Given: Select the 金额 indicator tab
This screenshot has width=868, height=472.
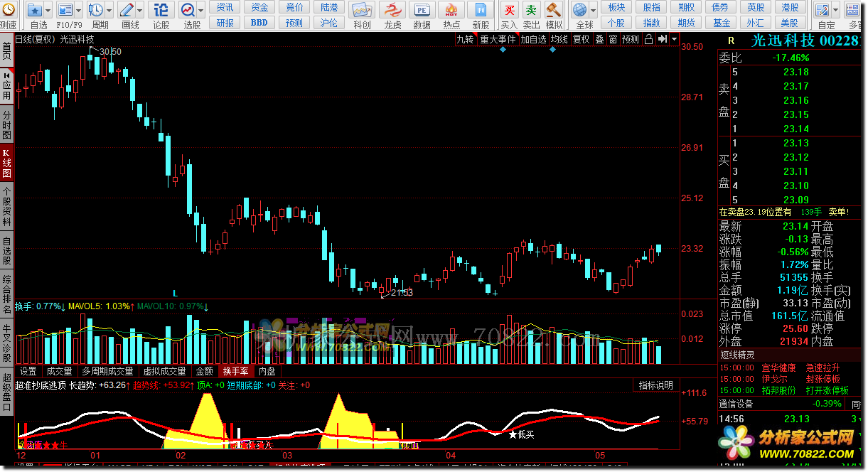Looking at the screenshot, I should [x=204, y=371].
